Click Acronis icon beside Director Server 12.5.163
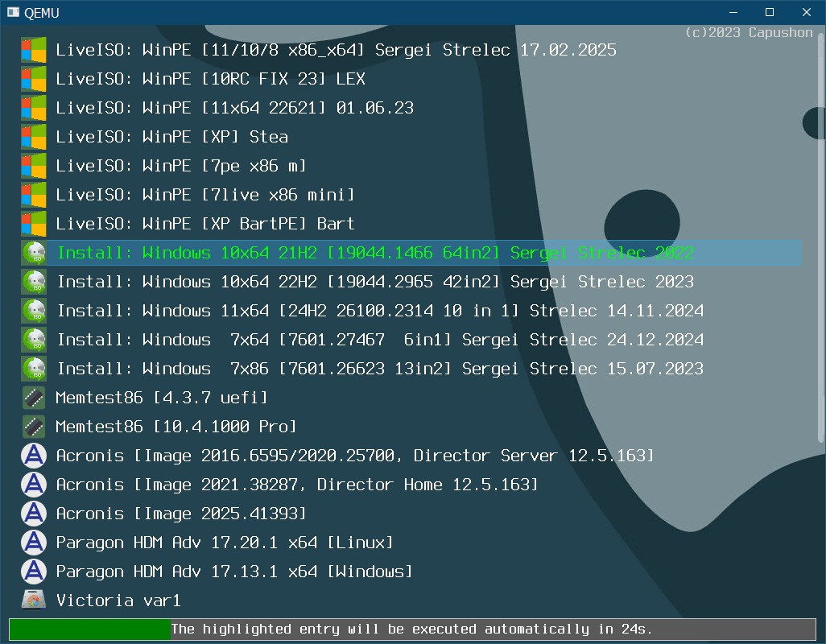The height and width of the screenshot is (644, 826). tap(34, 456)
